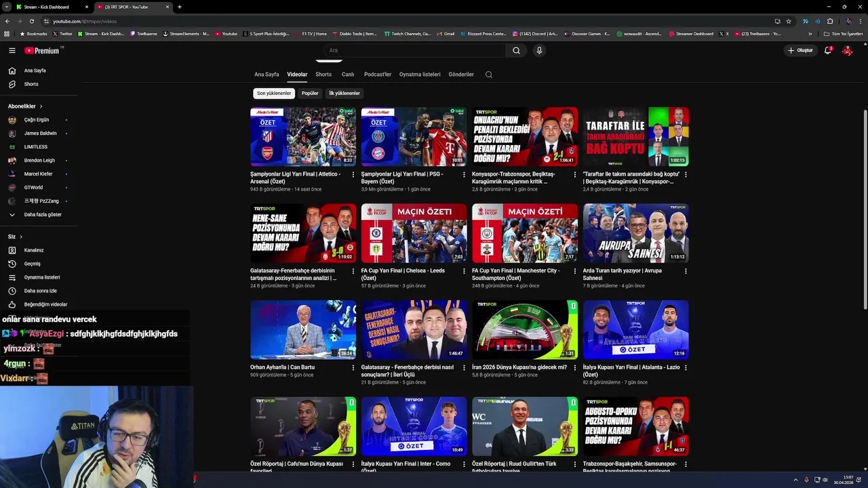This screenshot has height=488, width=868.
Task: Bookmark this page with star icon
Action: (789, 21)
